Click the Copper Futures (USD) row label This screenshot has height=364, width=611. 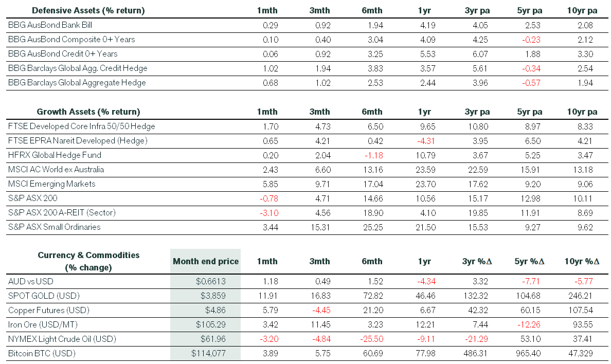49,310
